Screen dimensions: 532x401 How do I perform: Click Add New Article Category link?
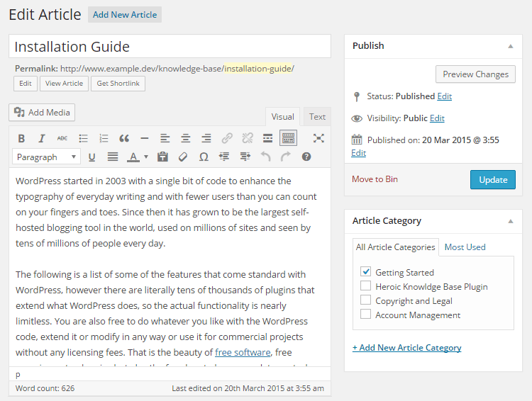pyautogui.click(x=407, y=348)
